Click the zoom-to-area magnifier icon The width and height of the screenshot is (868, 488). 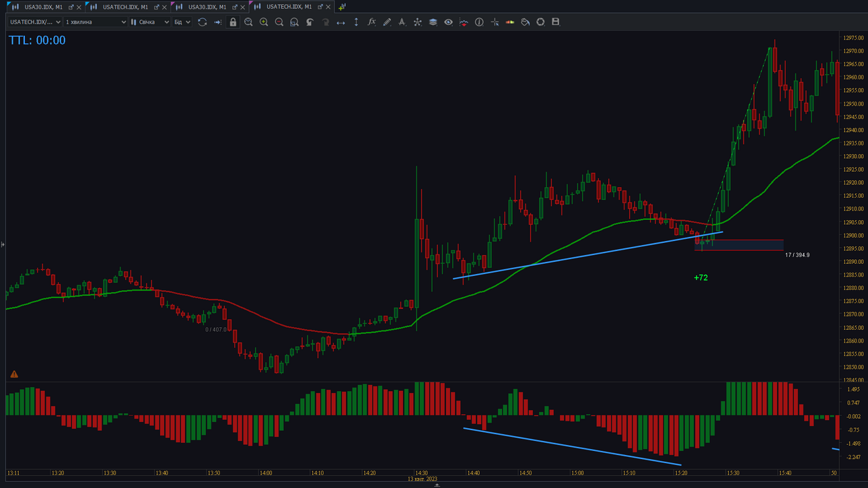pyautogui.click(x=294, y=22)
